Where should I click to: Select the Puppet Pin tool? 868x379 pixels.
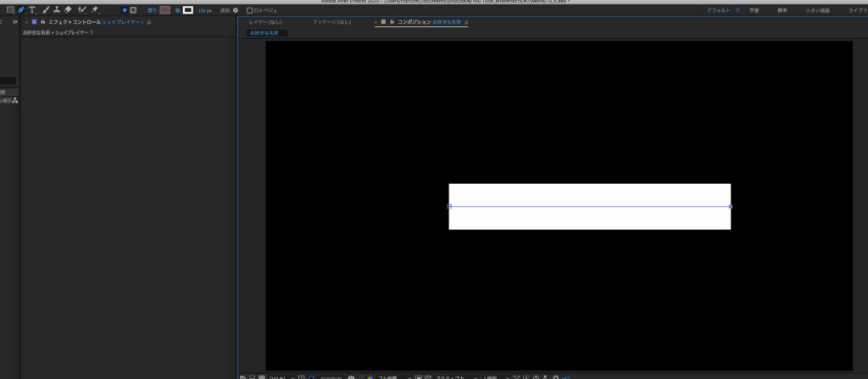click(x=95, y=10)
